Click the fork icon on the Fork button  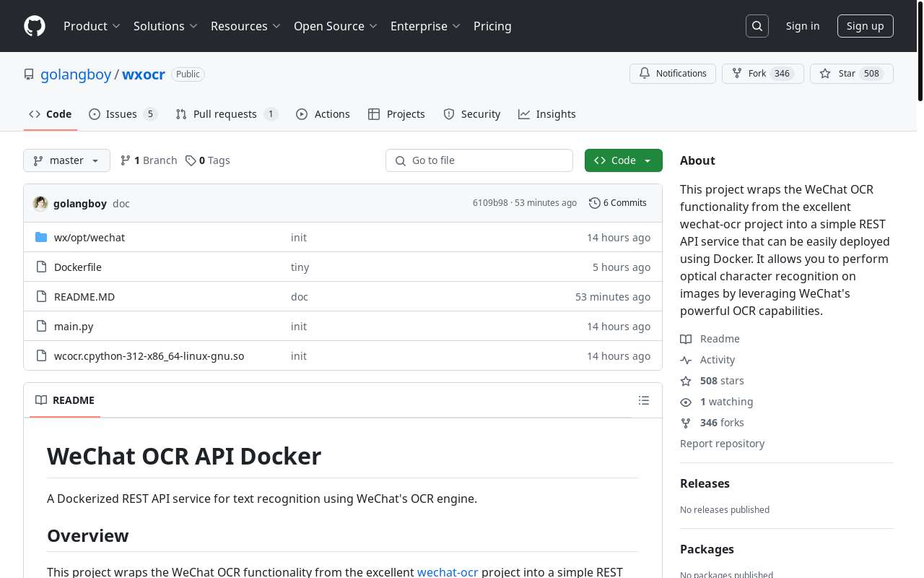(736, 73)
